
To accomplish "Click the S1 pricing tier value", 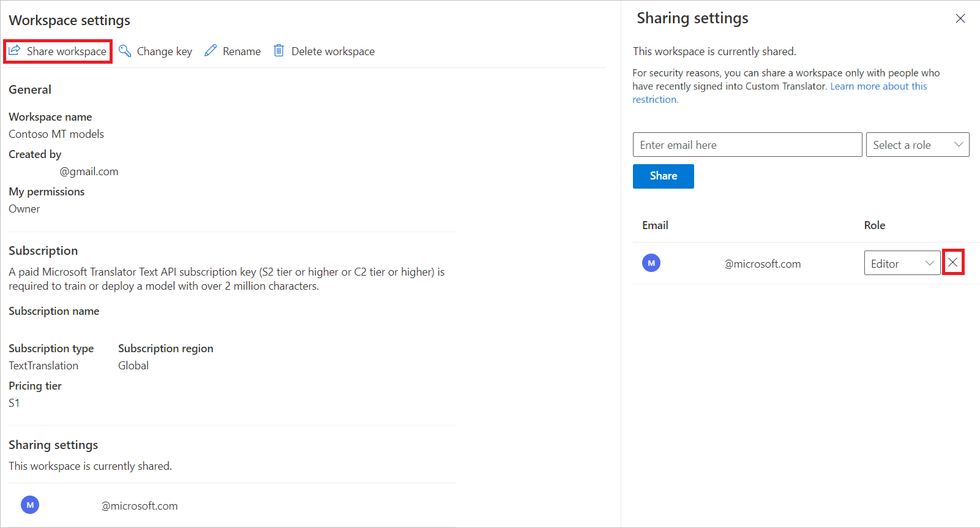I will click(14, 403).
